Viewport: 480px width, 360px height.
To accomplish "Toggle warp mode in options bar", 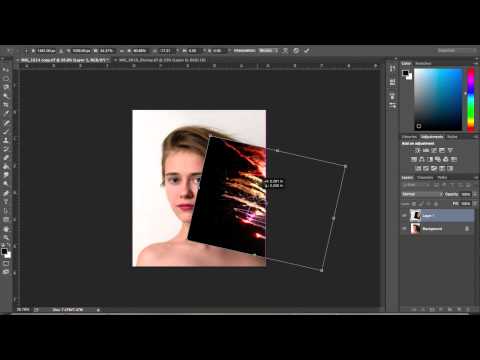I will coord(285,51).
